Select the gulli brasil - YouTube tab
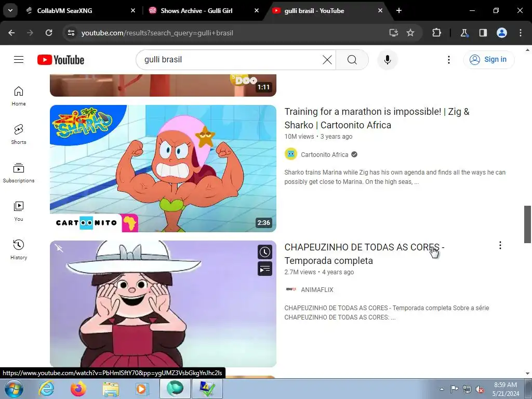The height and width of the screenshot is (399, 532). tap(326, 10)
